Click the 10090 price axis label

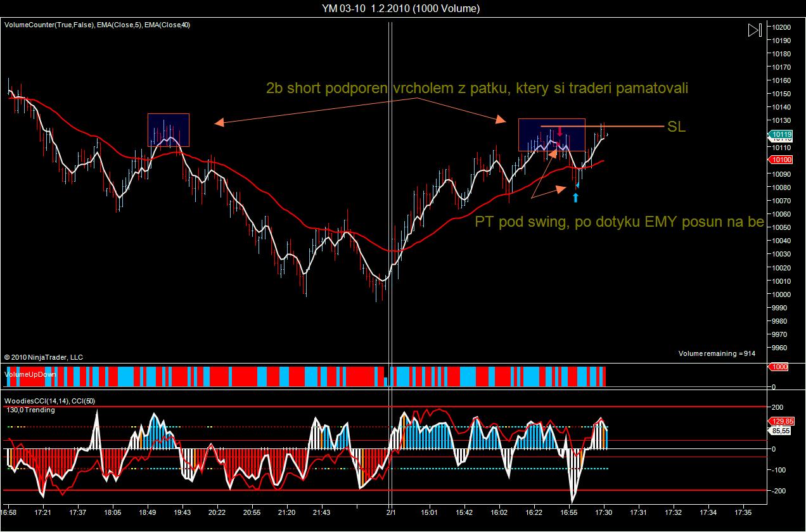pyautogui.click(x=781, y=174)
